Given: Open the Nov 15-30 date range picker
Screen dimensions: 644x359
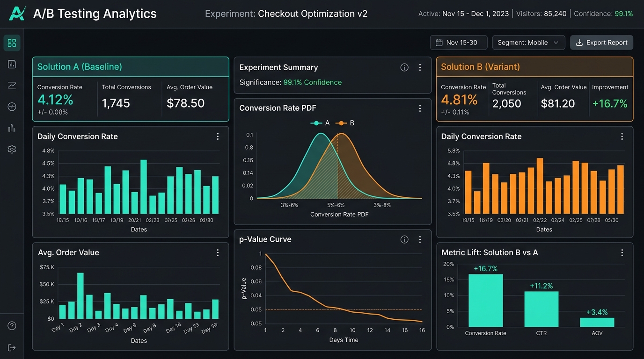Looking at the screenshot, I should (x=459, y=43).
